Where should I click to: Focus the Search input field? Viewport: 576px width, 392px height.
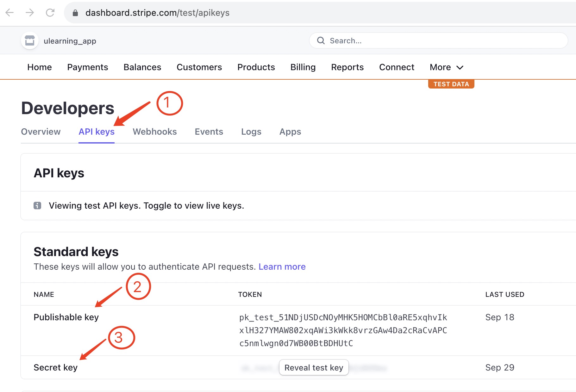[x=439, y=40]
